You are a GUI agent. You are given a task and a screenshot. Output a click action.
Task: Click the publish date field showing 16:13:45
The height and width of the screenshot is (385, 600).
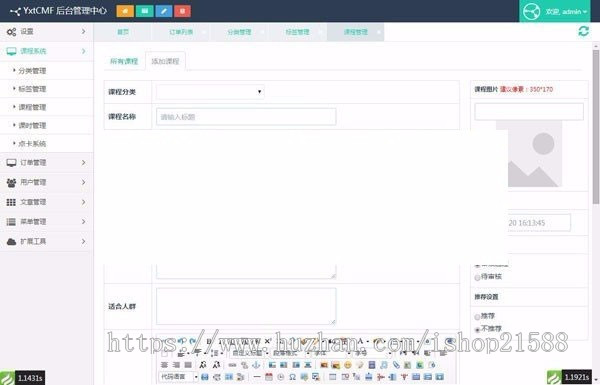pos(539,223)
